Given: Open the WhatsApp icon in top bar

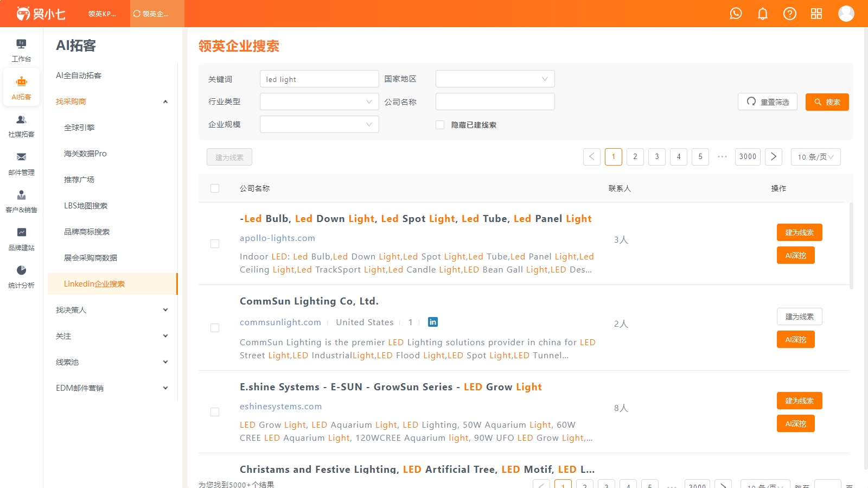Looking at the screenshot, I should click(x=736, y=14).
